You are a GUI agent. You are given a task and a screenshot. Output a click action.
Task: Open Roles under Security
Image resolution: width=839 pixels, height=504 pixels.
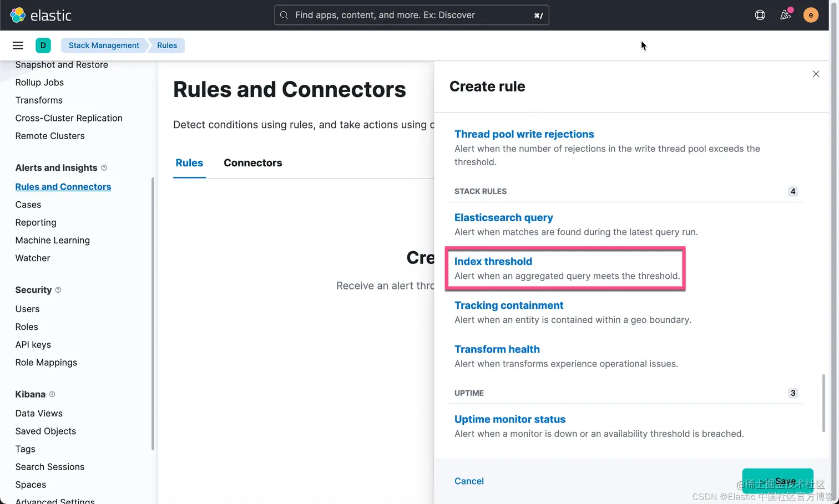coord(27,326)
